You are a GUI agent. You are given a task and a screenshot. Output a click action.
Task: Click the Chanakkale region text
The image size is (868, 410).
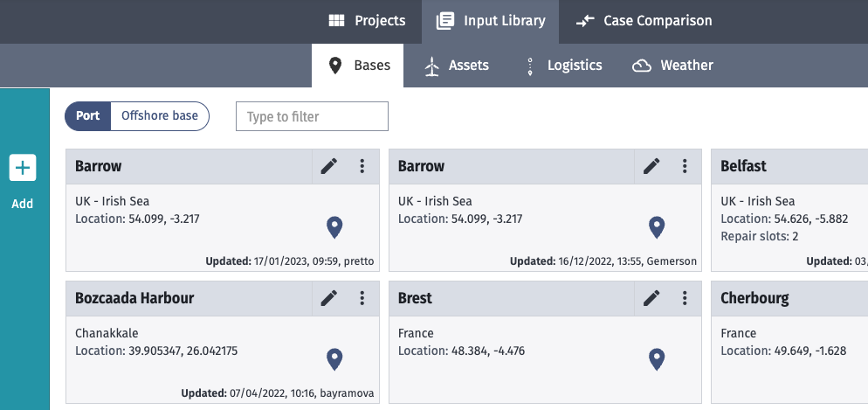pyautogui.click(x=107, y=333)
